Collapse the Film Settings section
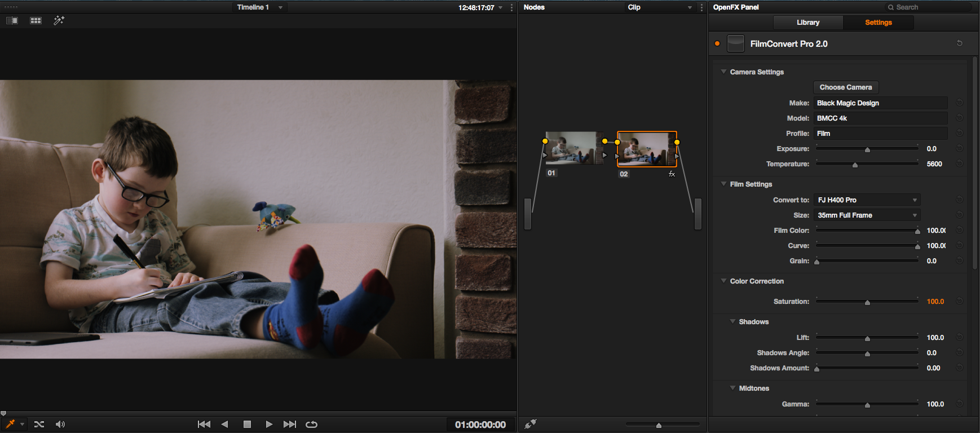Screen dimensions: 980x433 point(723,184)
